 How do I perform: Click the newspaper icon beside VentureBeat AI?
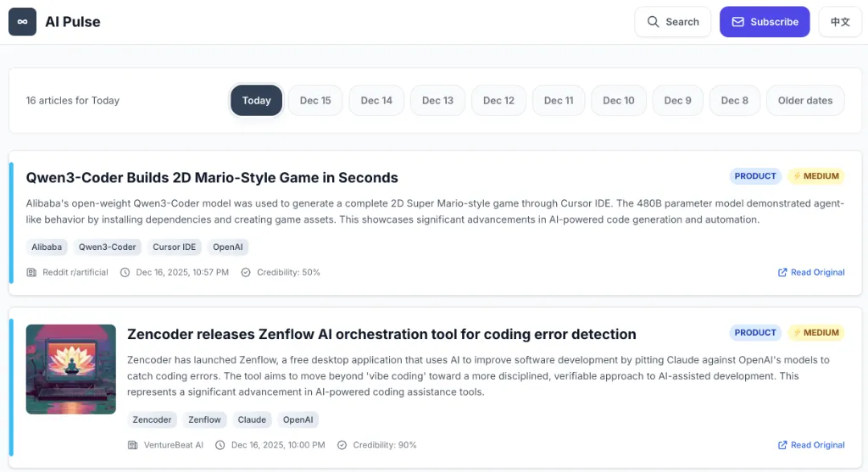point(133,445)
